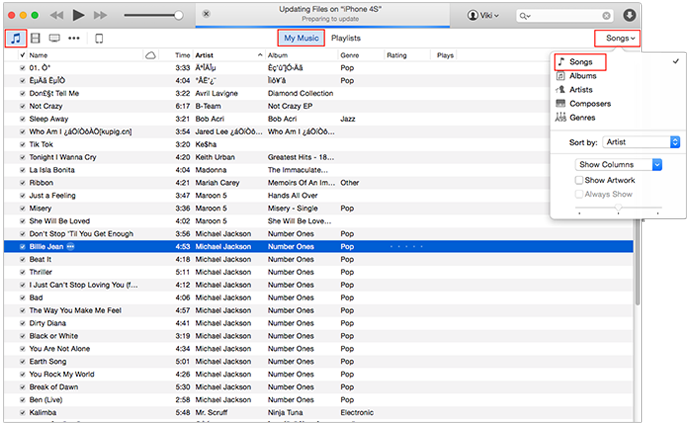Click the album cell Ninja Tuna
Viewport: 690px width, 424px height.
pos(285,413)
